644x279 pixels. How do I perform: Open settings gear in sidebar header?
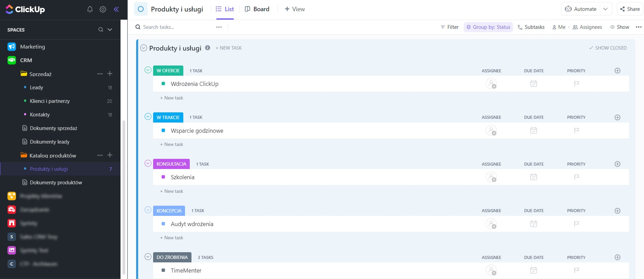[103, 9]
